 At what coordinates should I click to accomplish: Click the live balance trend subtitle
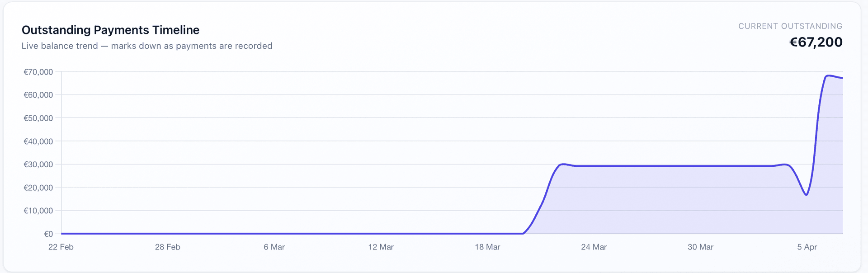[147, 46]
